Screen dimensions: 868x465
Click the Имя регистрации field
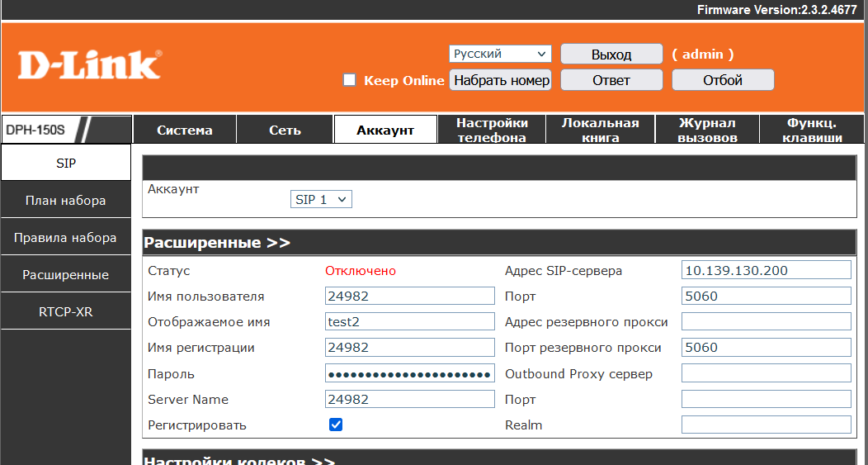pos(409,348)
